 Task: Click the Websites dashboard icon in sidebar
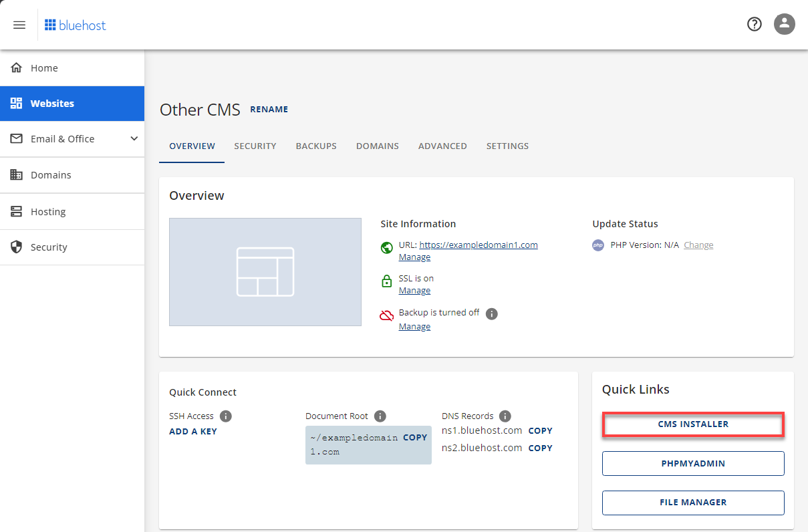(17, 103)
